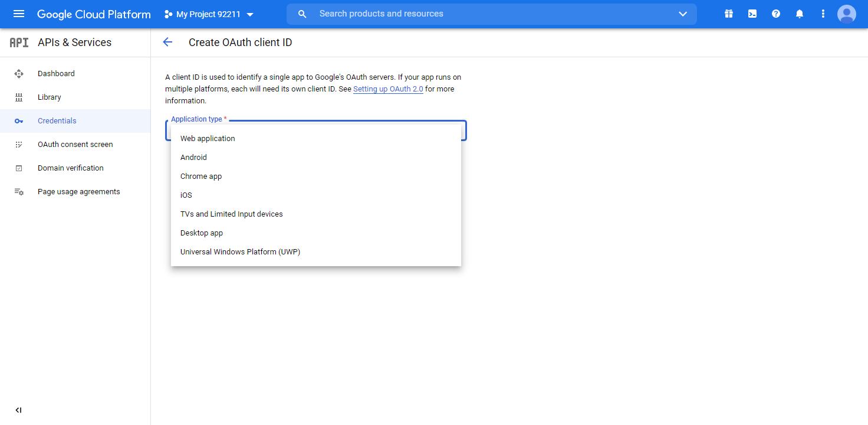Select TVs and Limited Input devices
The image size is (868, 425).
(x=316, y=214)
